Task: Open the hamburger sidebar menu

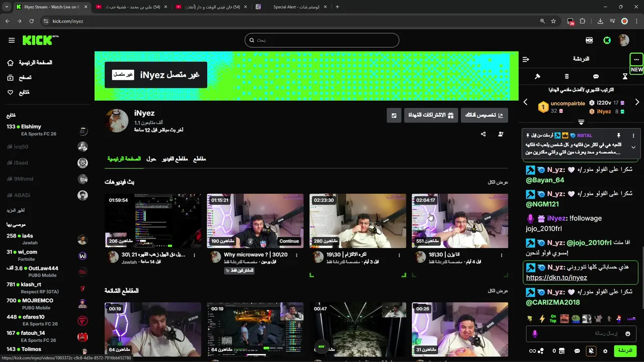Action: pos(12,40)
